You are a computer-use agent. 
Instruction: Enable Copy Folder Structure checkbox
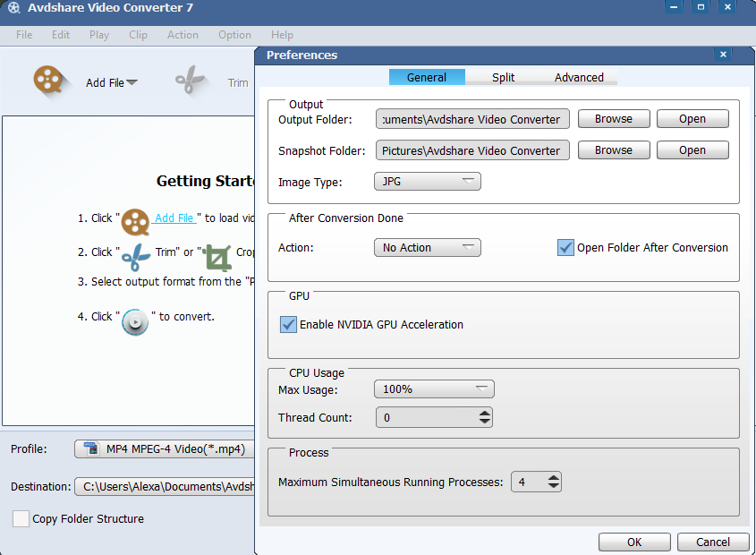point(21,519)
